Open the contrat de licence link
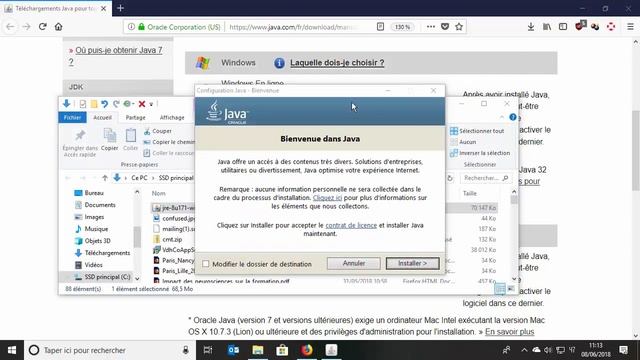 coord(351,225)
